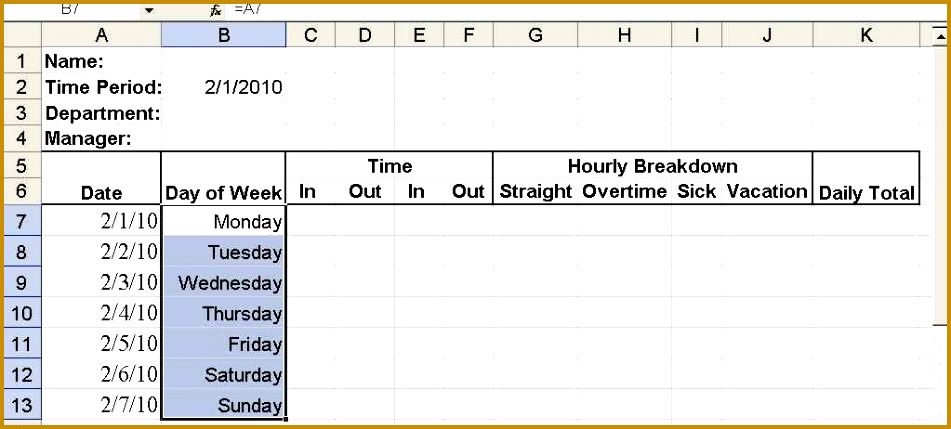
Task: Click the Hourly Breakdown header cell
Action: click(x=652, y=166)
